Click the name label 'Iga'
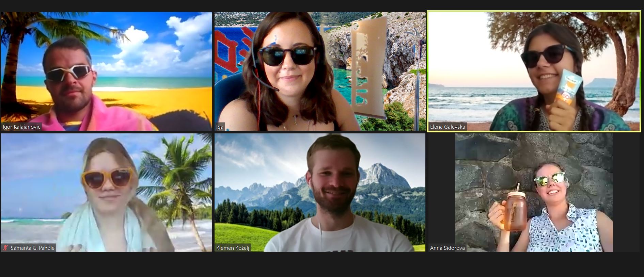The image size is (644, 277). pos(220,127)
